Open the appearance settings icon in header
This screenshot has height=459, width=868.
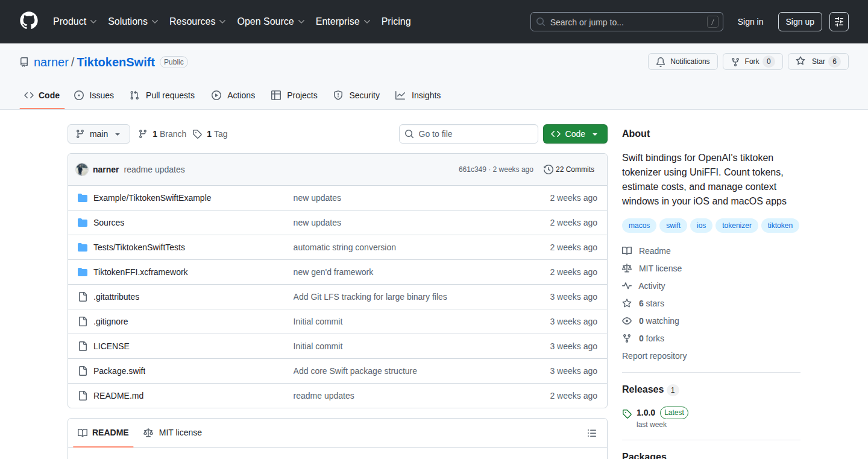pyautogui.click(x=838, y=22)
